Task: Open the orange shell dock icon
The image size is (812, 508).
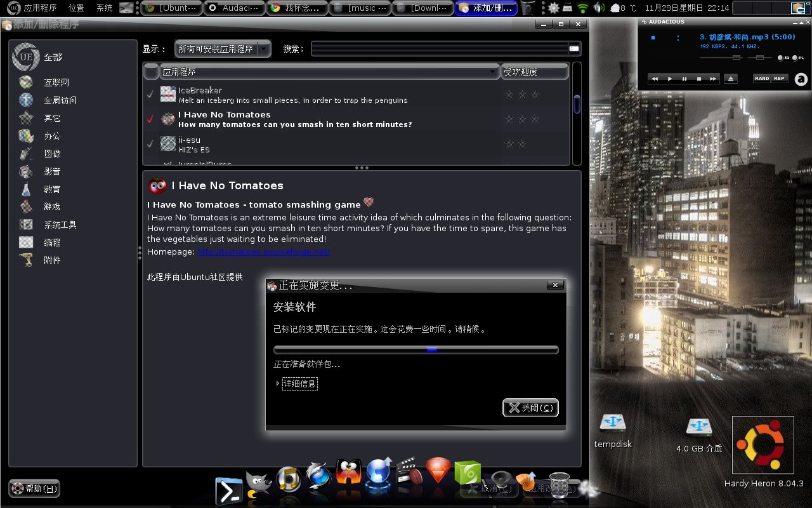Action: 527,483
